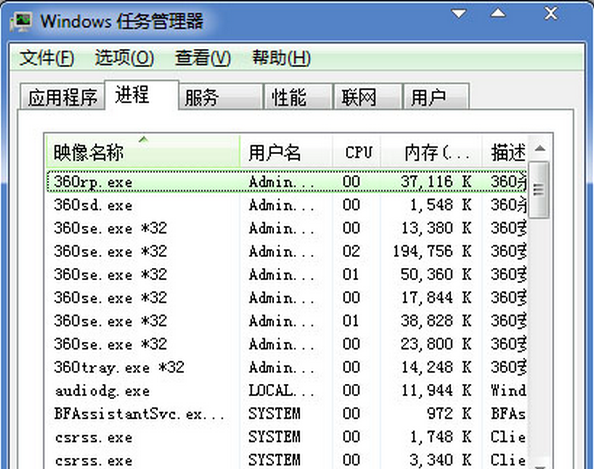Open the 选项(O) menu
Image resolution: width=594 pixels, height=469 pixels.
pos(124,58)
